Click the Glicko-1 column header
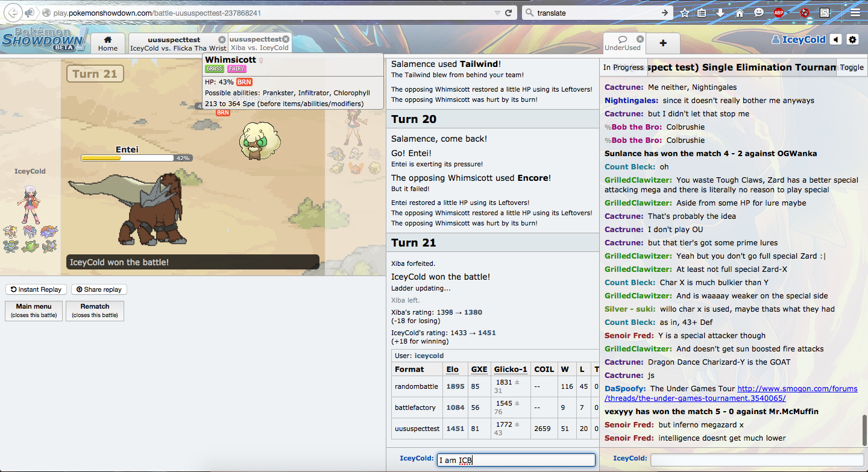This screenshot has height=472, width=868. 511,369
